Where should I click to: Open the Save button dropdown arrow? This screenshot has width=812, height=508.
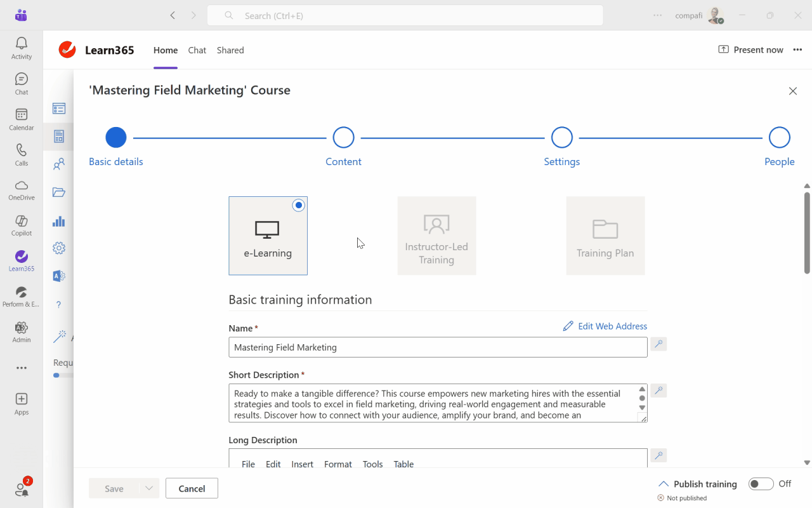pos(148,488)
